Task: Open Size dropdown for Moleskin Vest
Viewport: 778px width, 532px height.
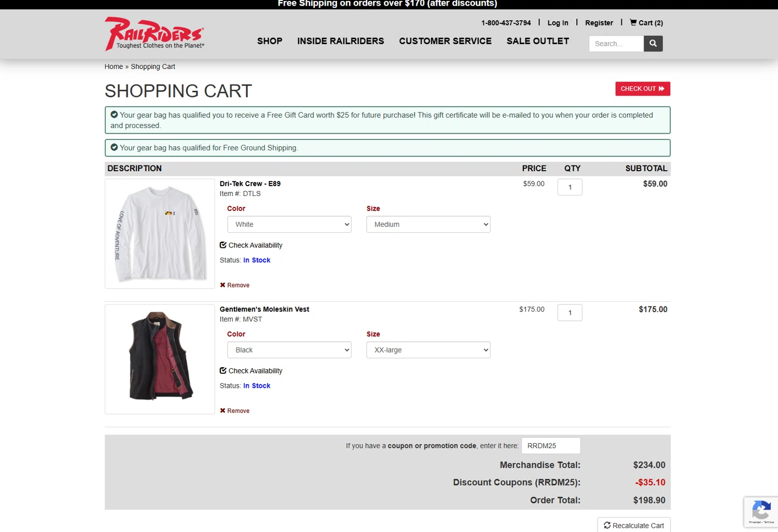Action: (428, 350)
